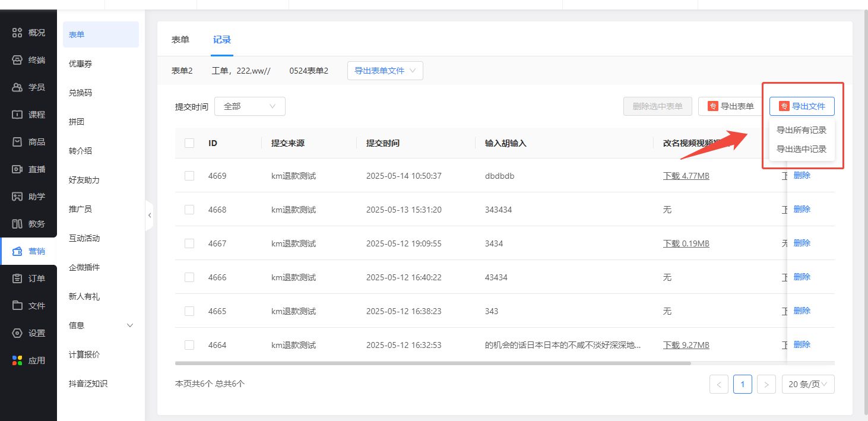Click the 终端 terminal store icon
868x421 pixels.
coord(18,60)
